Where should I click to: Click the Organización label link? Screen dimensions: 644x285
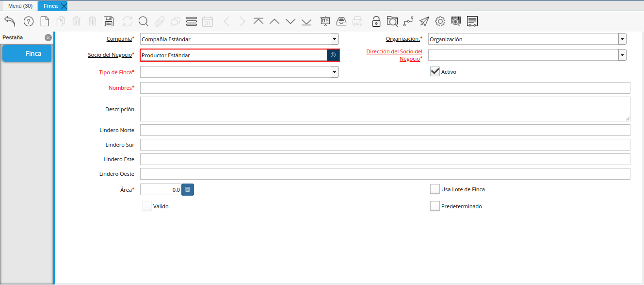402,38
